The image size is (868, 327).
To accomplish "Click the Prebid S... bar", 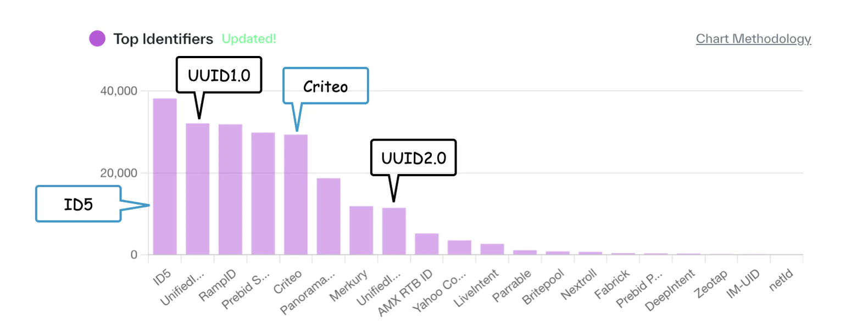I will (263, 194).
